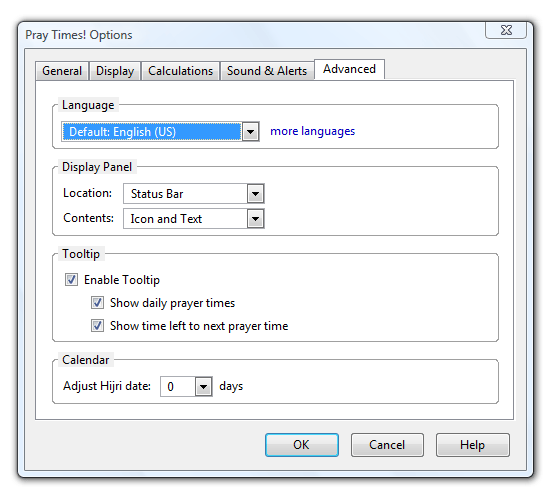Open the Sound & Alerts tab
The image size is (550, 500).
pos(267,71)
